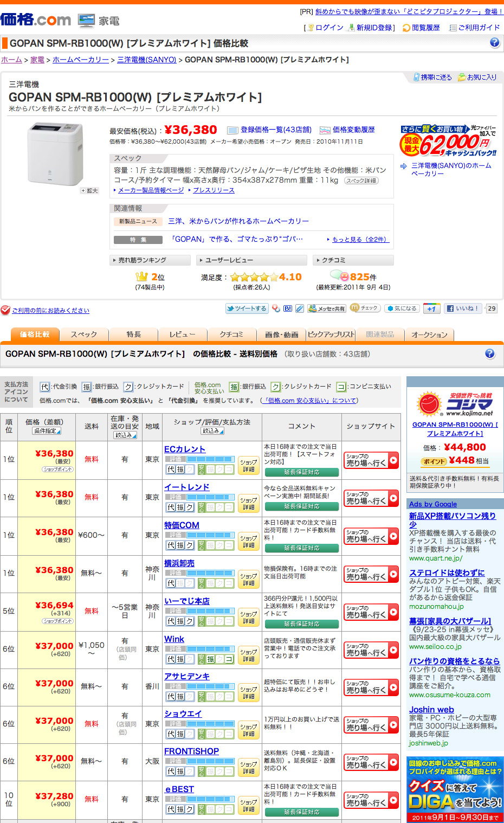Click the Hatena B! bookmark icon

point(288,308)
